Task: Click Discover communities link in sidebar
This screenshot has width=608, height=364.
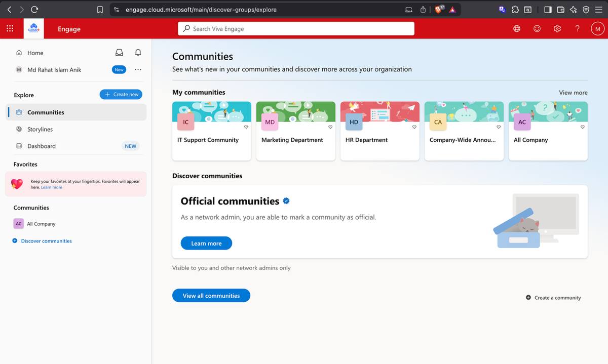Action: tap(47, 241)
